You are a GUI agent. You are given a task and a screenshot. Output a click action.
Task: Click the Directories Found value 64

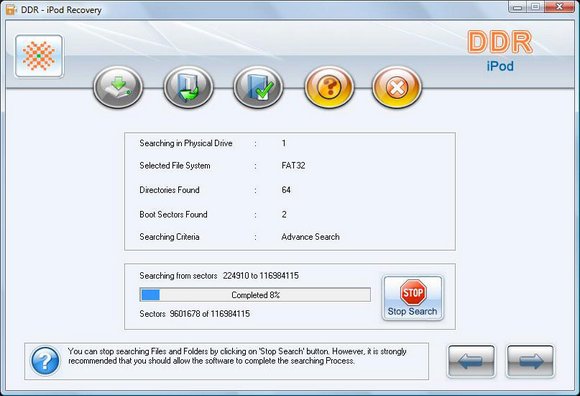[x=286, y=190]
